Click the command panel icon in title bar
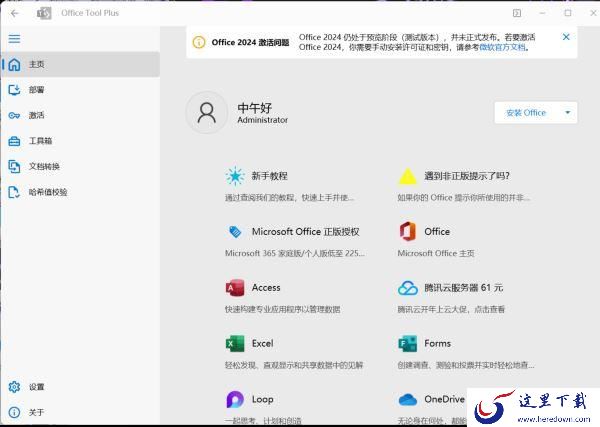Image resolution: width=600 pixels, height=427 pixels. (517, 13)
